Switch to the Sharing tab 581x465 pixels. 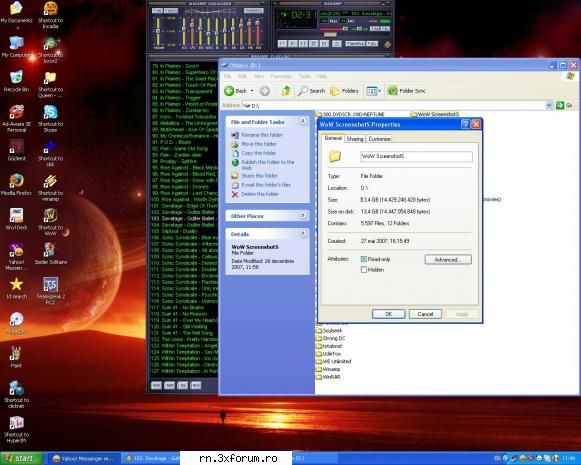355,139
